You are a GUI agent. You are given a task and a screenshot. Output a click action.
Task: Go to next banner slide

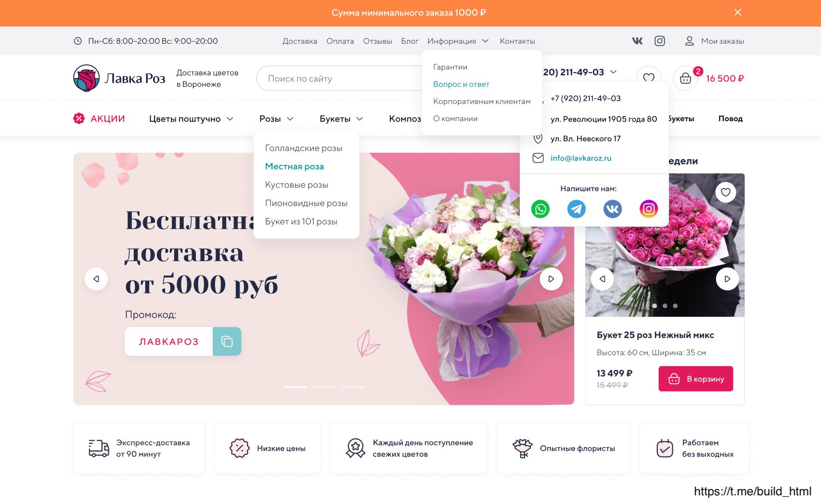552,279
